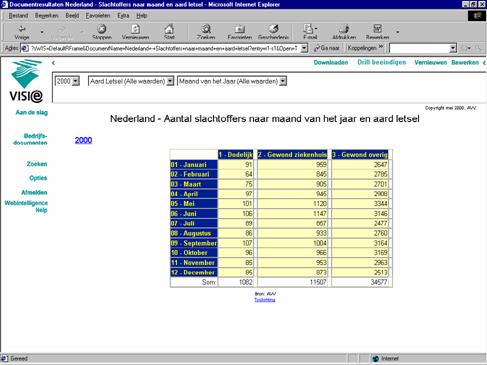
Task: Open Bedrijfsdocumenten in sidebar
Action: pyautogui.click(x=30, y=139)
